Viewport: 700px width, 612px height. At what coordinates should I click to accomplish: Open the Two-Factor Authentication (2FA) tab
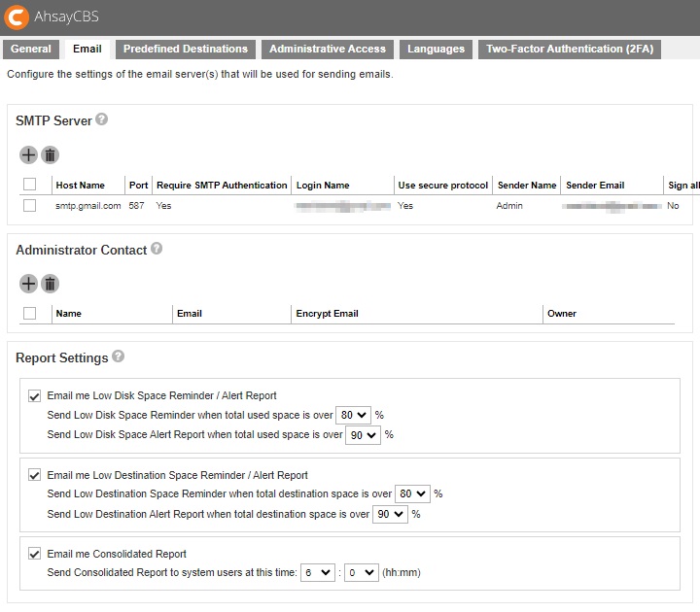pyautogui.click(x=569, y=49)
